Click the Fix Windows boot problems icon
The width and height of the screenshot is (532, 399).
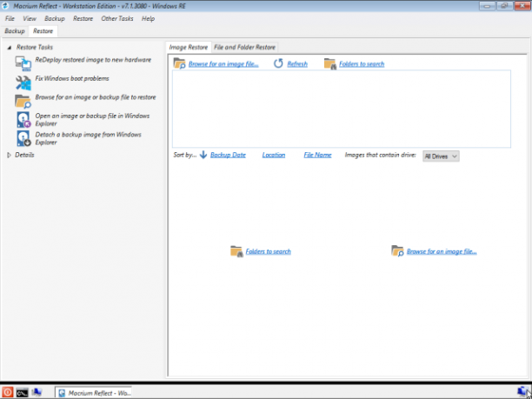point(23,83)
